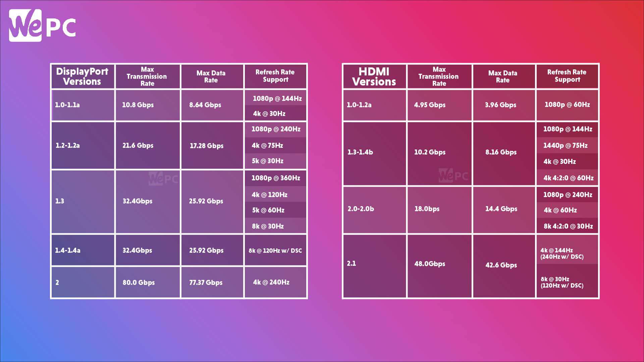Expand HDMI 1.3-1.4b refresh rate details
This screenshot has width=644, height=362.
(x=566, y=152)
